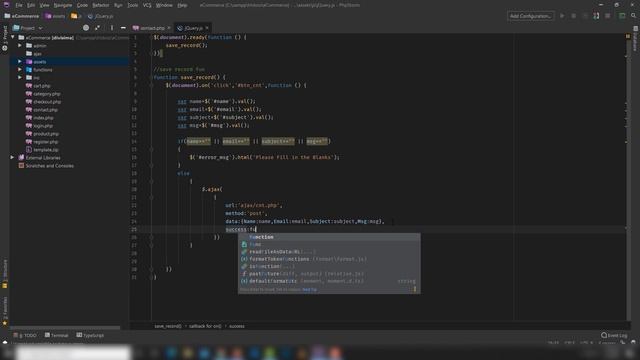Open the Refactor menu
This screenshot has width=640, height=360.
pos(100,5)
